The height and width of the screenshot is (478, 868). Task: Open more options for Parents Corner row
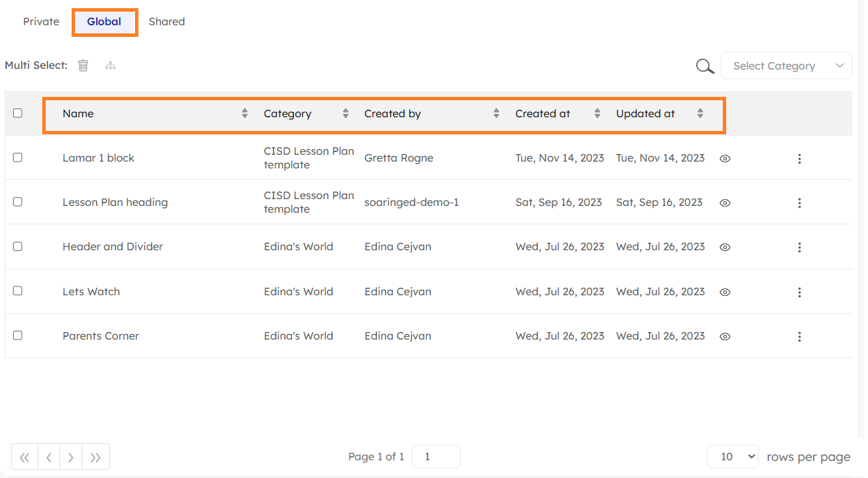point(799,336)
